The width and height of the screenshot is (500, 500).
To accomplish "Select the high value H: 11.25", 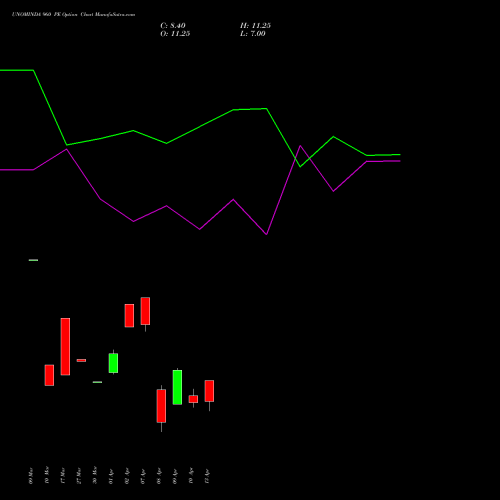I will (x=255, y=26).
